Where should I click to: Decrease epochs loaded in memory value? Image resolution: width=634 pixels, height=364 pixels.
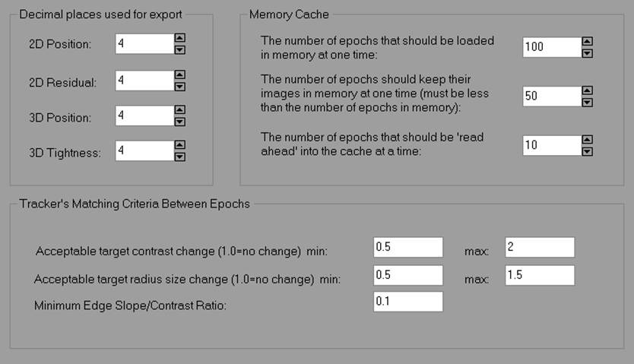click(x=587, y=53)
